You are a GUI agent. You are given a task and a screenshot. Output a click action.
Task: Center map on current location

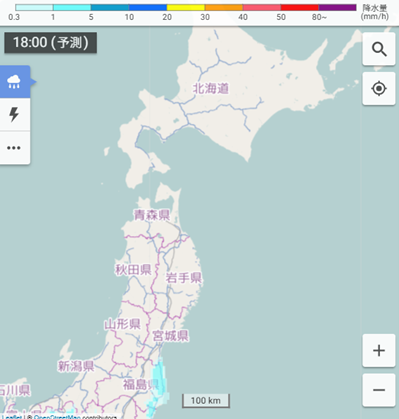pos(379,89)
